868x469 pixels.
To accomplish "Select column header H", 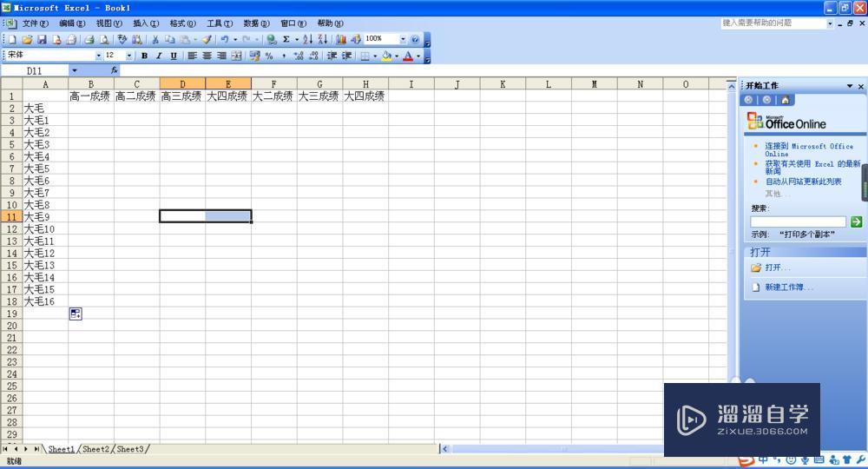I will click(x=365, y=84).
